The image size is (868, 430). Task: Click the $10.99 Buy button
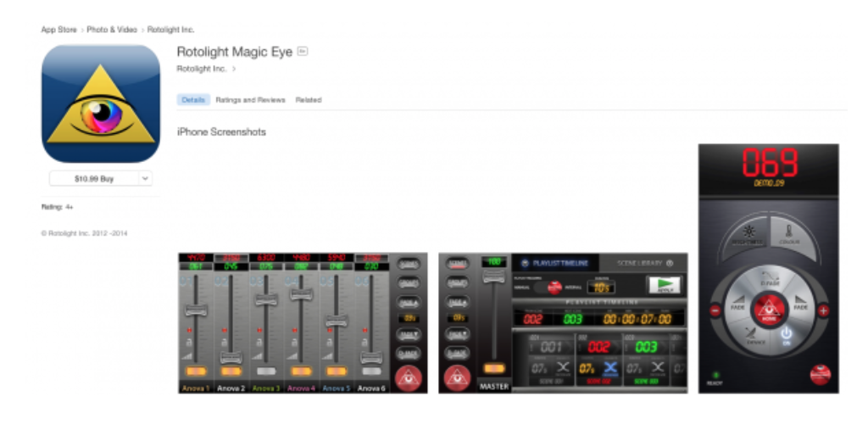[93, 178]
